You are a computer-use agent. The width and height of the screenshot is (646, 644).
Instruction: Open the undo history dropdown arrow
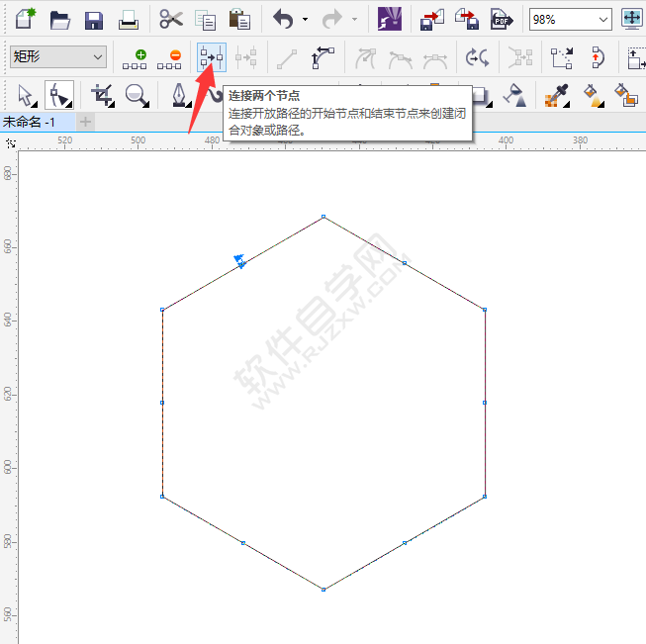pyautogui.click(x=305, y=19)
